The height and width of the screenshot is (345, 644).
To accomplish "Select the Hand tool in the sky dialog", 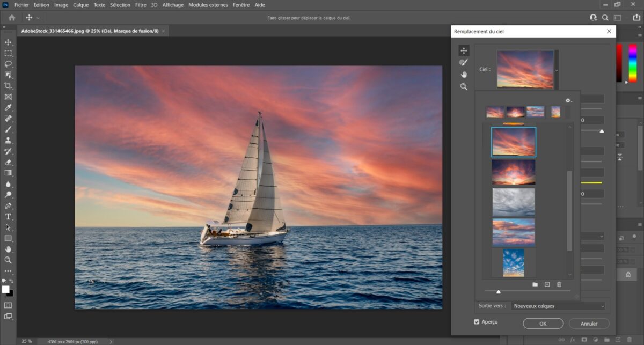I will tap(464, 74).
